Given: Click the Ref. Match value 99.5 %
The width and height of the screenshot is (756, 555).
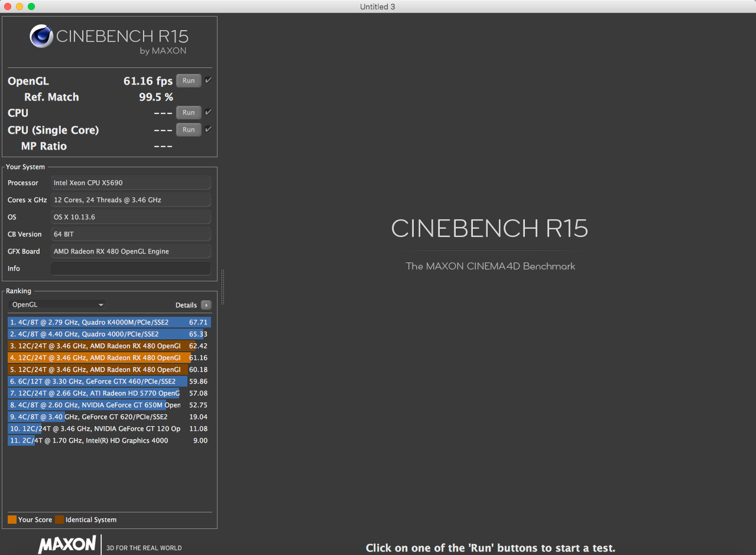Looking at the screenshot, I should (x=156, y=97).
